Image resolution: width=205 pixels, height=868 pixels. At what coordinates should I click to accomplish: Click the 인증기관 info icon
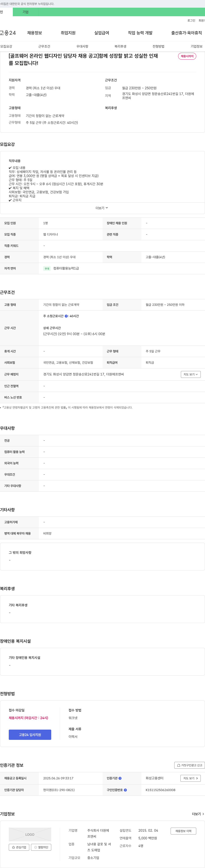[120, 778]
